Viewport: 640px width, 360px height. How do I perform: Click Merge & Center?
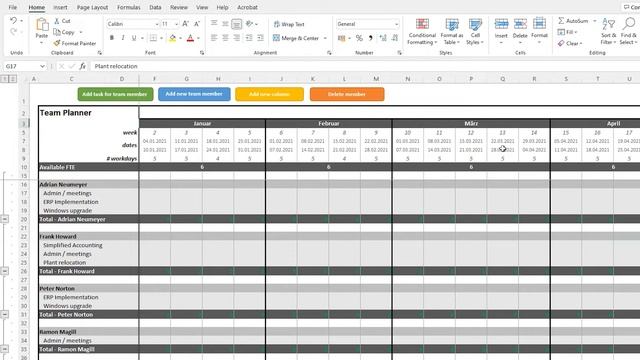[296, 38]
